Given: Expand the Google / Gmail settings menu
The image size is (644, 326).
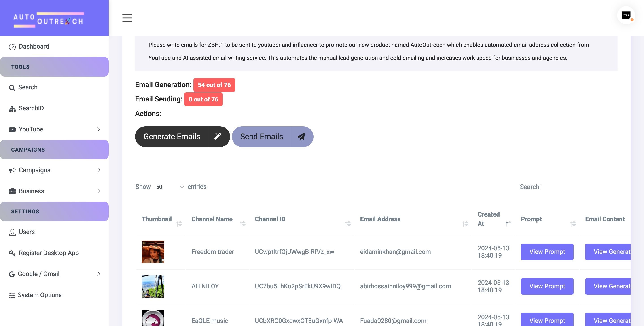Looking at the screenshot, I should [54, 274].
